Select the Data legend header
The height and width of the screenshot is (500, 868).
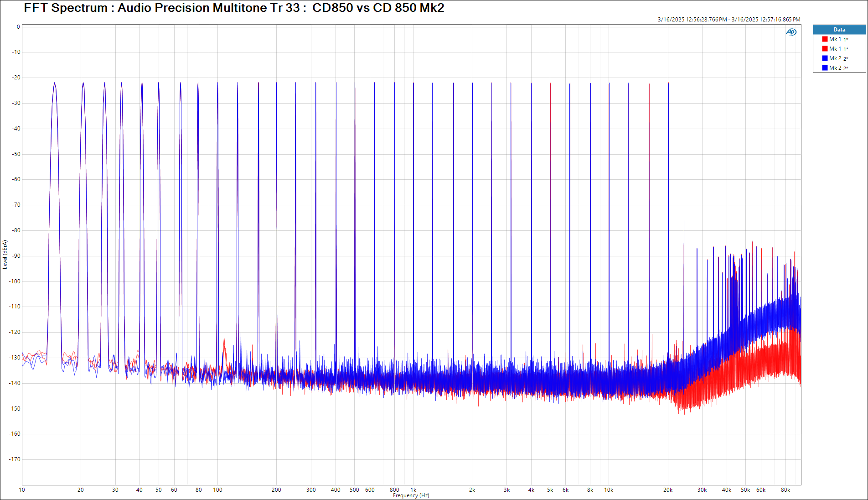839,30
